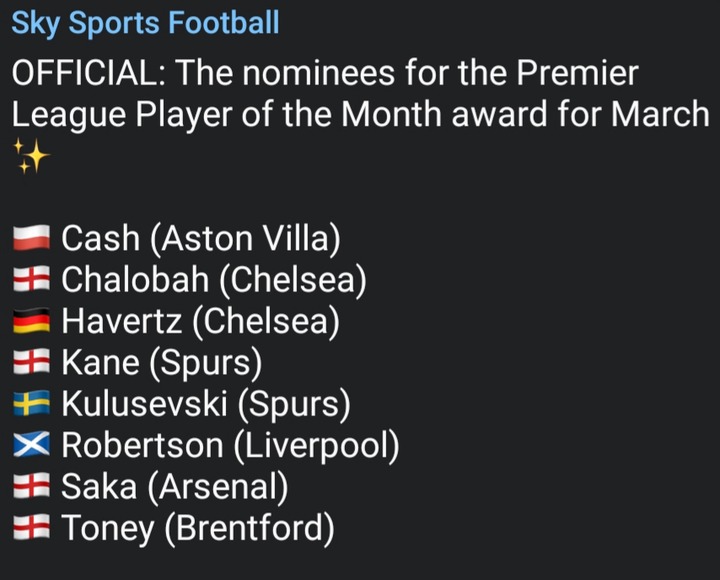Viewport: 720px width, 580px height.
Task: Click the sparkles emoji below the headline
Action: pos(31,157)
